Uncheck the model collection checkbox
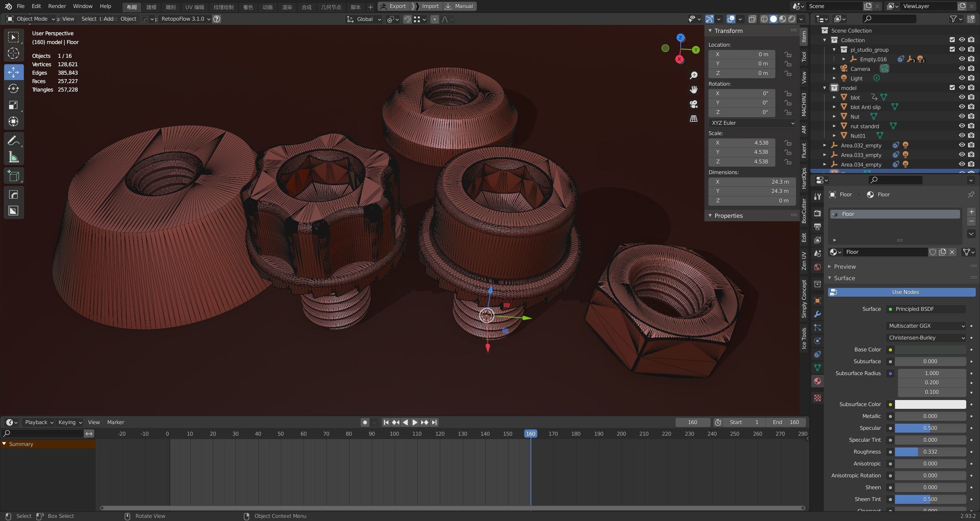 (x=952, y=88)
